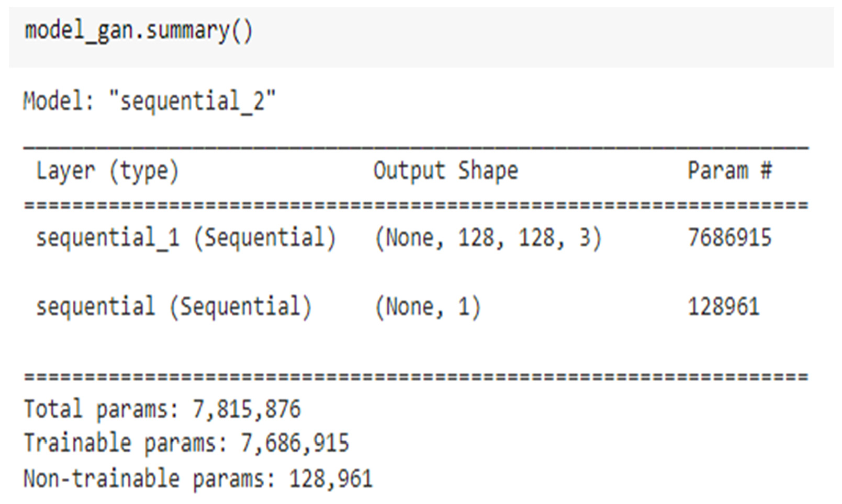Click the (None, 128, 128, 3) output shape
Viewport: 842px width, 504px height.
(x=488, y=238)
